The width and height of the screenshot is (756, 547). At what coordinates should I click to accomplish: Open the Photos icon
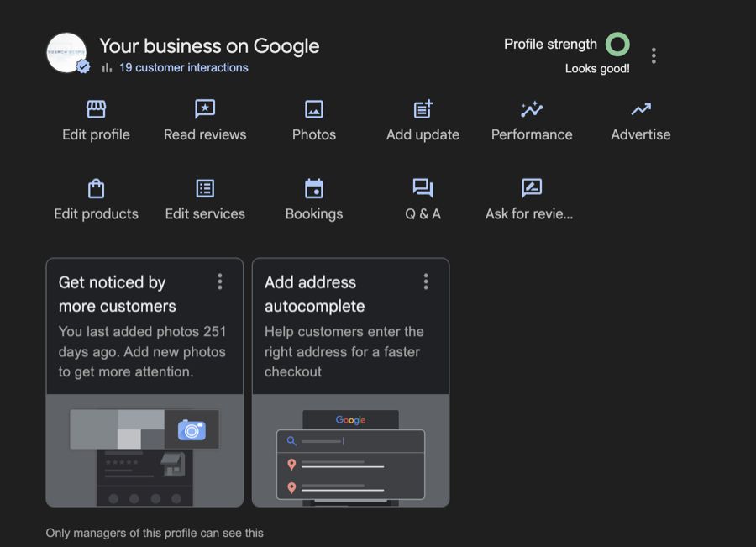tap(314, 109)
